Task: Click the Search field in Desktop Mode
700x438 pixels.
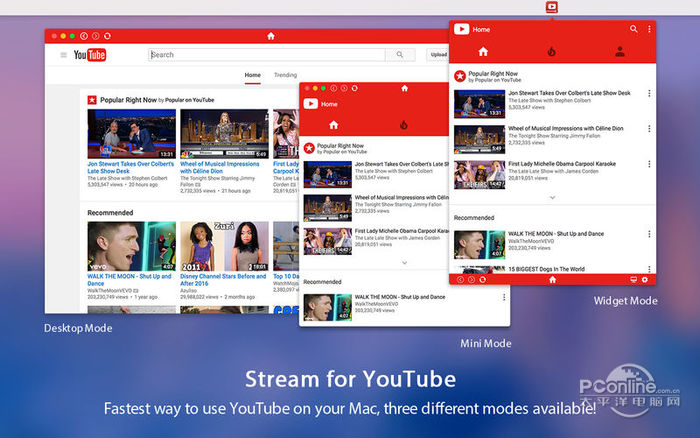Action: pyautogui.click(x=267, y=54)
